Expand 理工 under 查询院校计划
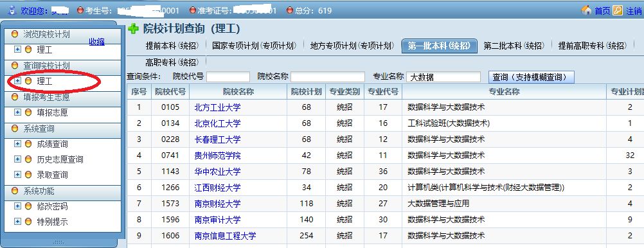This screenshot has height=248, width=644. point(17,82)
